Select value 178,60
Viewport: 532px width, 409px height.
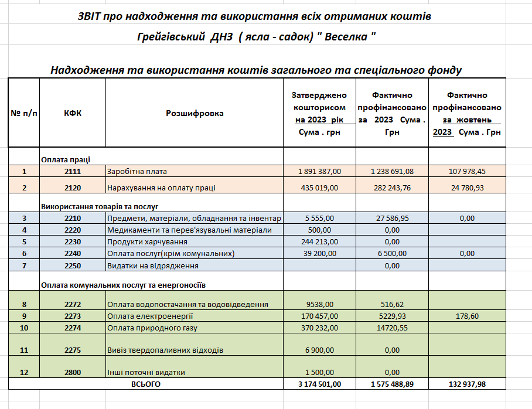tap(467, 316)
